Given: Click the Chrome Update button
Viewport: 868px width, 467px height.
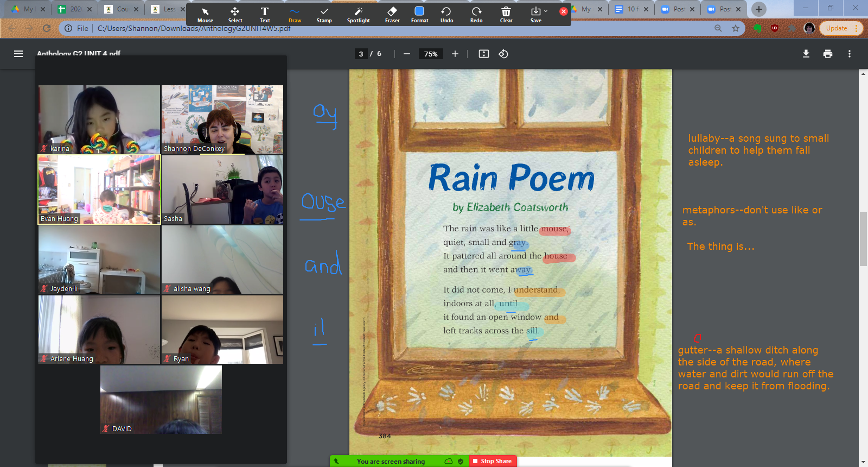Looking at the screenshot, I should pyautogui.click(x=840, y=28).
